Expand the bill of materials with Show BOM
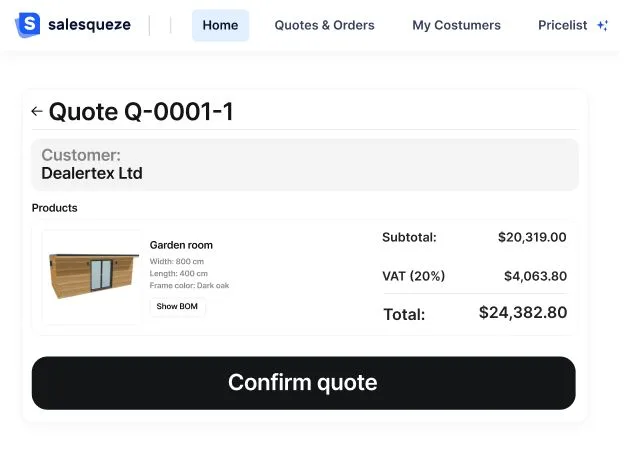 (x=177, y=307)
